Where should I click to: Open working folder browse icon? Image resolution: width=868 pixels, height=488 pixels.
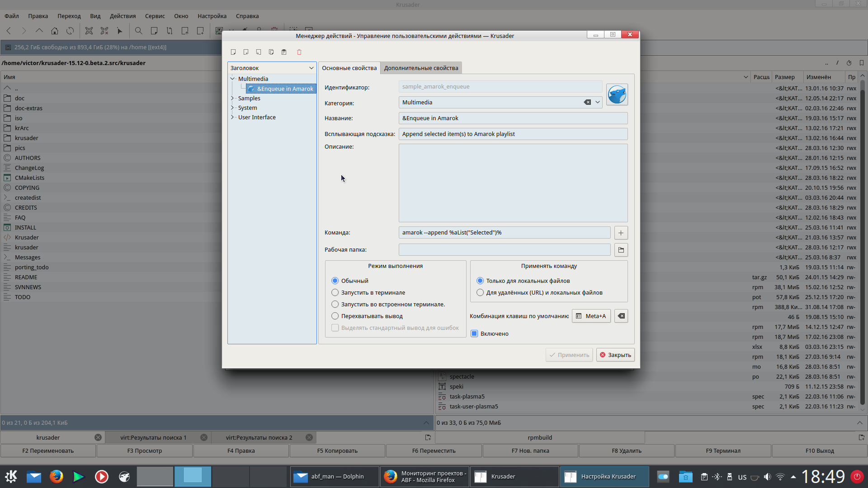621,250
